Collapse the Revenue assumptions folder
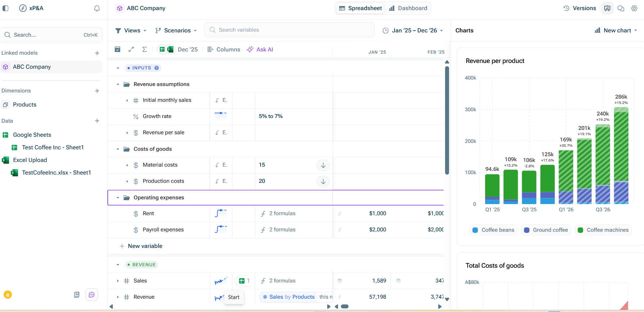This screenshot has width=644, height=312. click(x=117, y=84)
